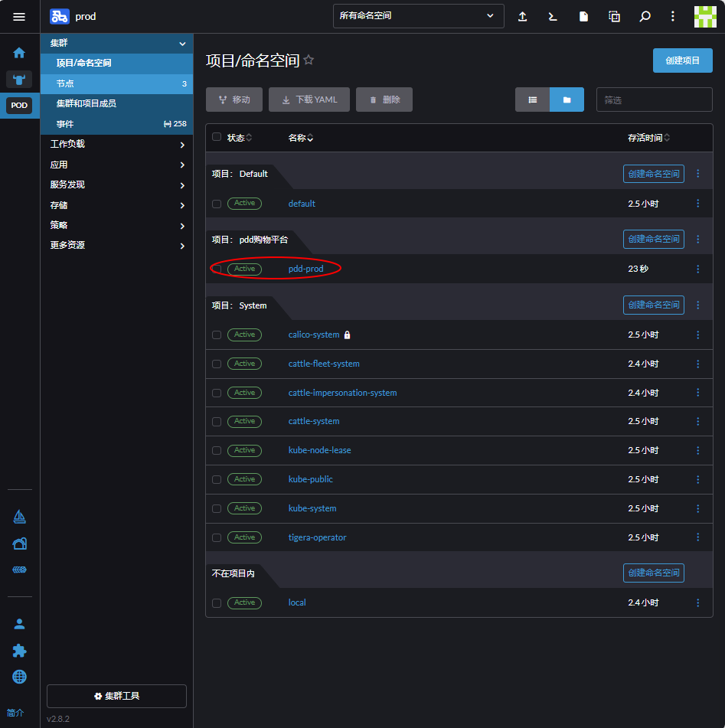Expand the 工作负载 menu
This screenshot has height=728, width=725.
click(116, 145)
